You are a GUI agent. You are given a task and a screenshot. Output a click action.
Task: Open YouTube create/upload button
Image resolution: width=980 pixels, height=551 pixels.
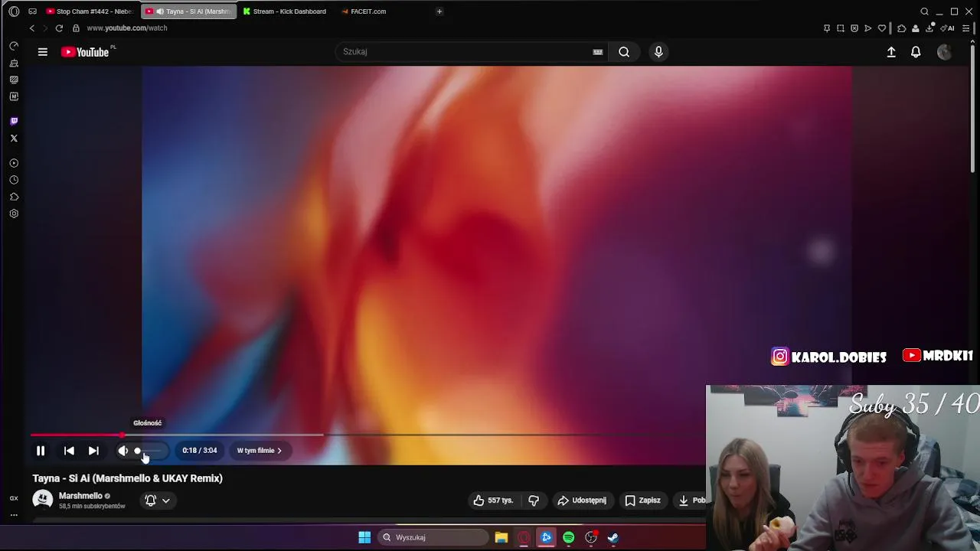[x=891, y=52]
